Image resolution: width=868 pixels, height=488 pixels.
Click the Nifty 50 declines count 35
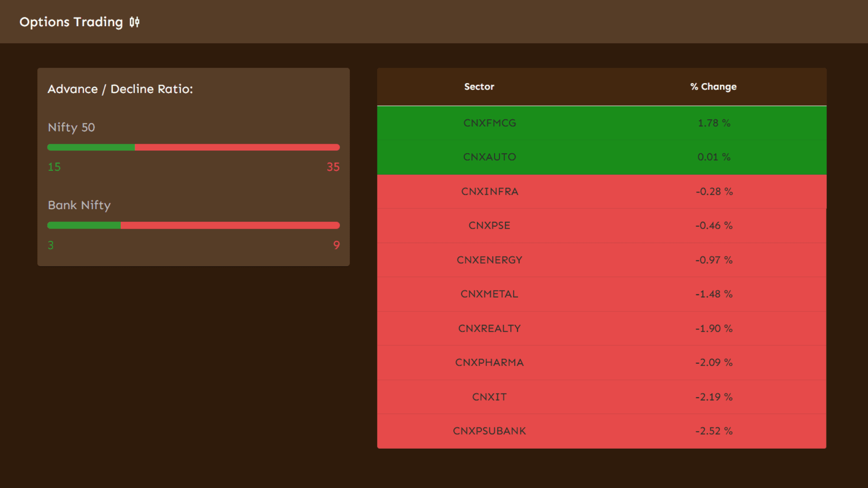(333, 167)
